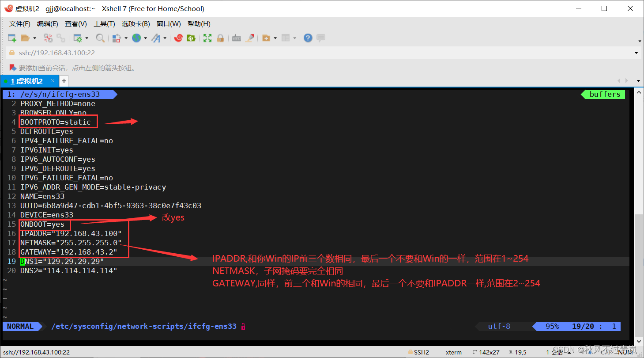Image resolution: width=644 pixels, height=358 pixels.
Task: Click the reconnect chain-link icon
Action: (61, 38)
